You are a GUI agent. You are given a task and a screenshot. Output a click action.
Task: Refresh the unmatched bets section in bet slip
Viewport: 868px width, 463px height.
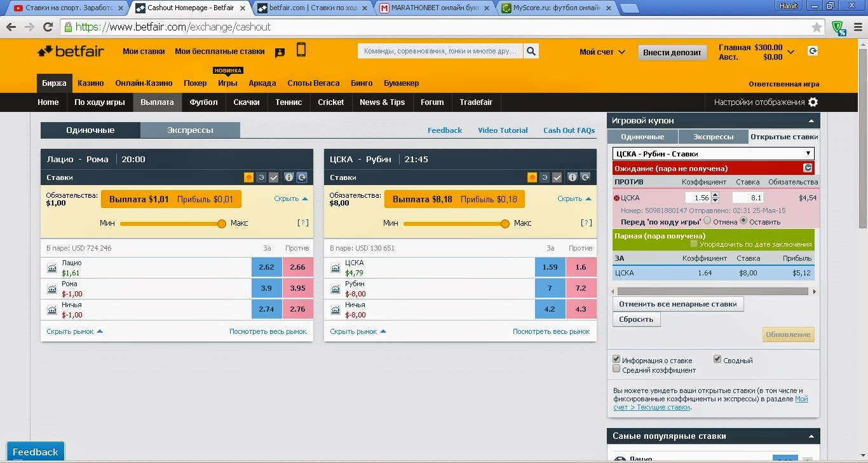click(x=808, y=168)
